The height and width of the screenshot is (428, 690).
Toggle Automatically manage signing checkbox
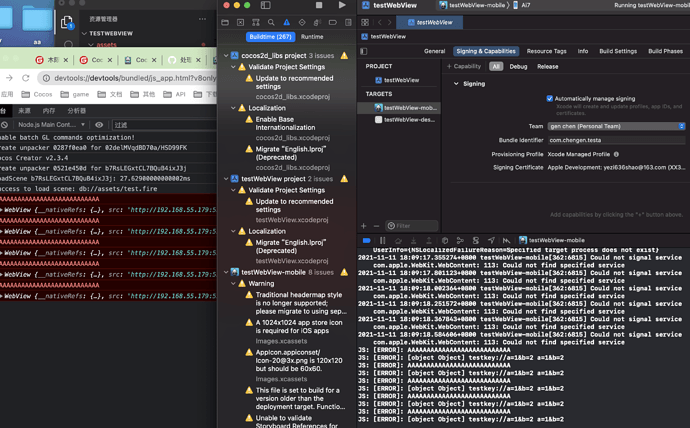[550, 99]
